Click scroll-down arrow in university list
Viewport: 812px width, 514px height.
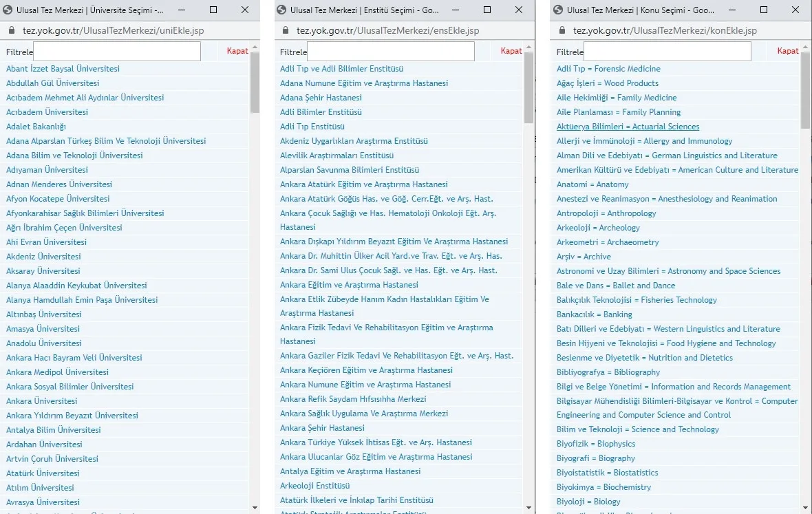[255, 508]
